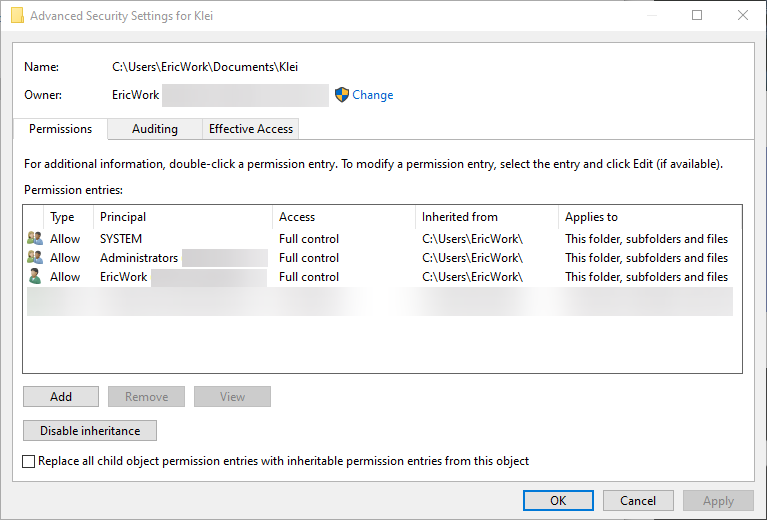The width and height of the screenshot is (767, 520).
Task: Click the Cancel button
Action: (638, 501)
